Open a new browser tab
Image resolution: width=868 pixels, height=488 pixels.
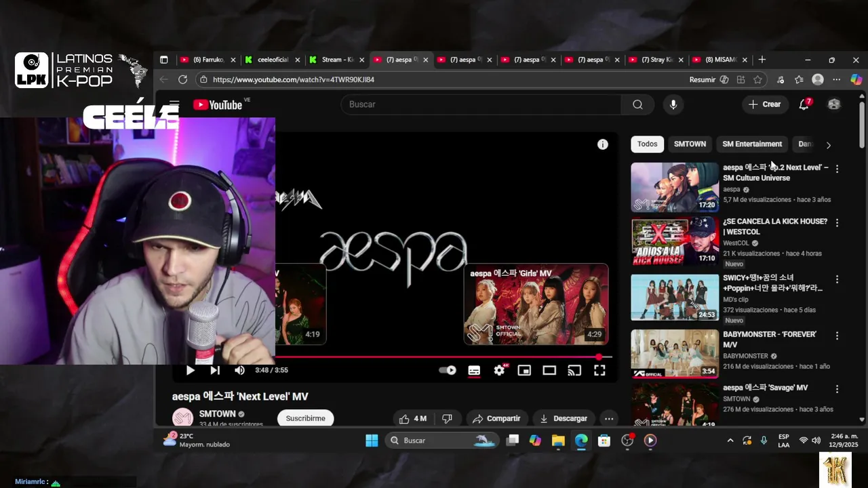(762, 60)
